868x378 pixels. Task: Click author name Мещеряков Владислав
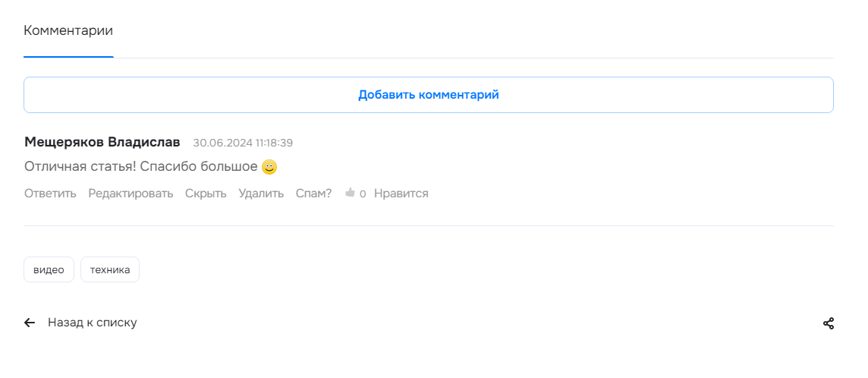tap(102, 142)
